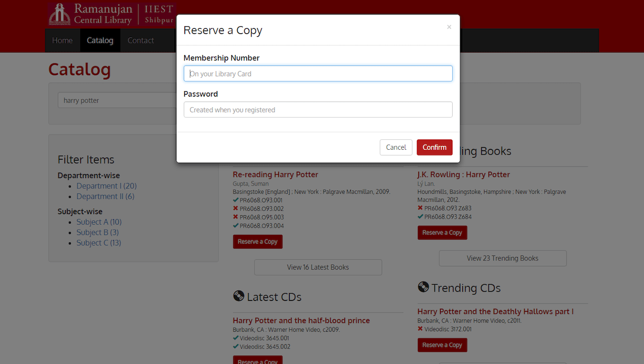644x364 pixels.
Task: Click the Password input field
Action: (318, 110)
